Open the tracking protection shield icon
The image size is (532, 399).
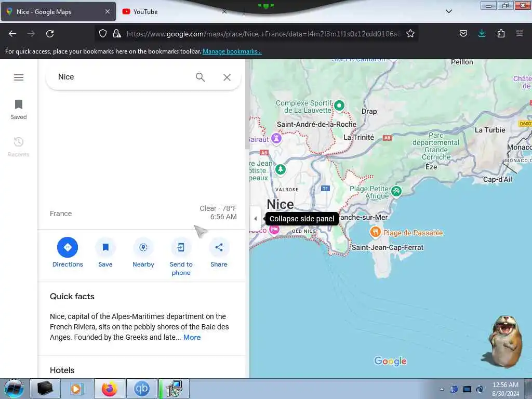[x=103, y=33]
